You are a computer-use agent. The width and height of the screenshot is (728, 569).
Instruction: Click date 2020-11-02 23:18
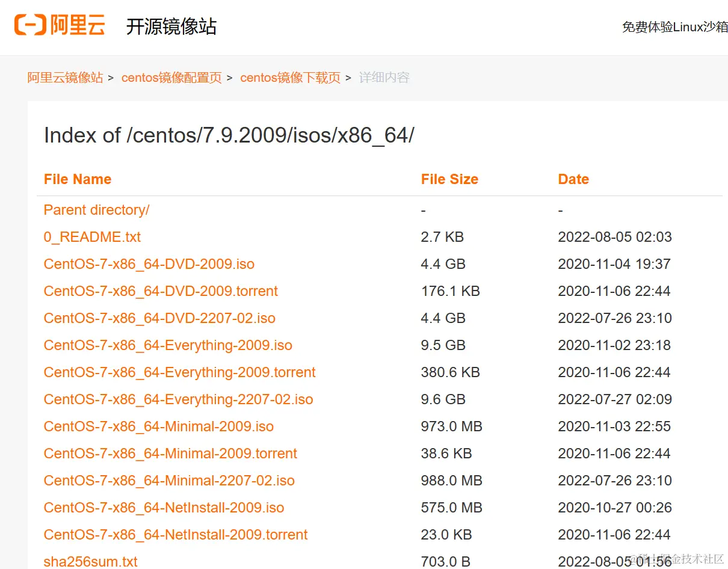(614, 345)
